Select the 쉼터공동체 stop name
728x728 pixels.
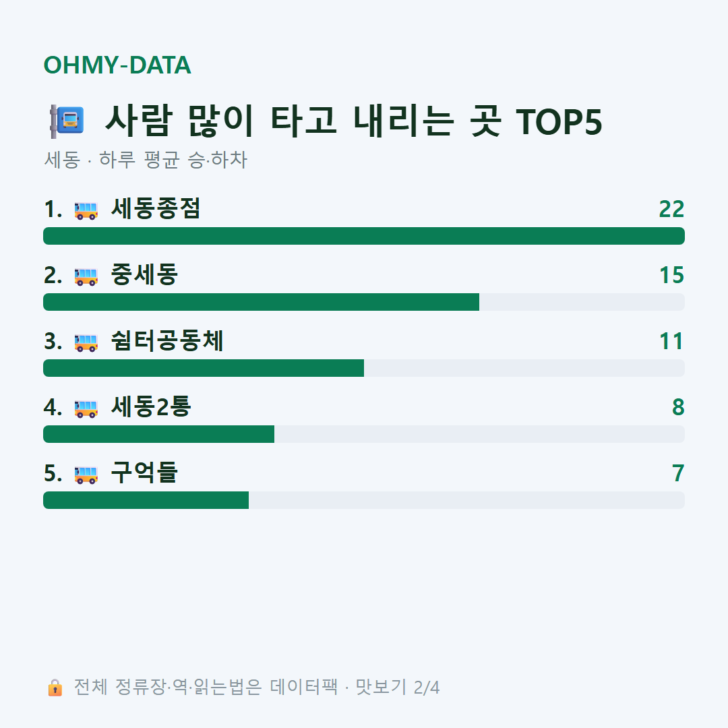pos(167,340)
